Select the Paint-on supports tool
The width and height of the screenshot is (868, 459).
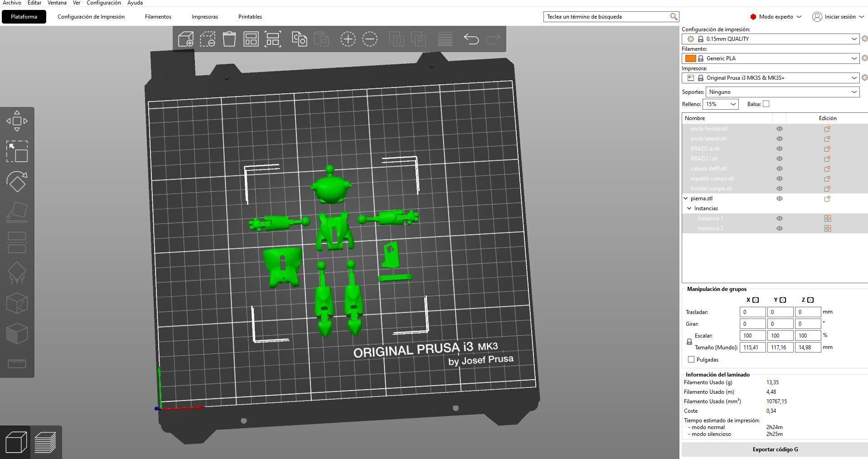17,273
